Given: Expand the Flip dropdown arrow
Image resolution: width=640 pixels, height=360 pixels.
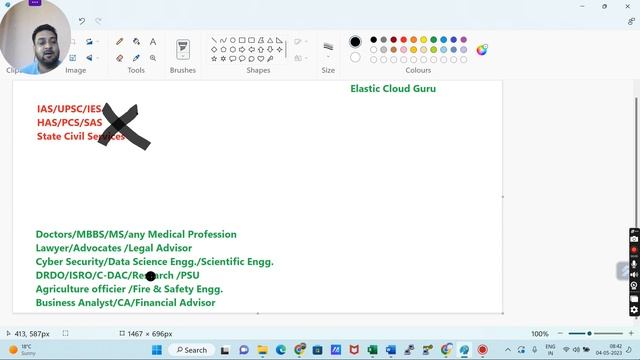Looking at the screenshot, I should pyautogui.click(x=98, y=58).
